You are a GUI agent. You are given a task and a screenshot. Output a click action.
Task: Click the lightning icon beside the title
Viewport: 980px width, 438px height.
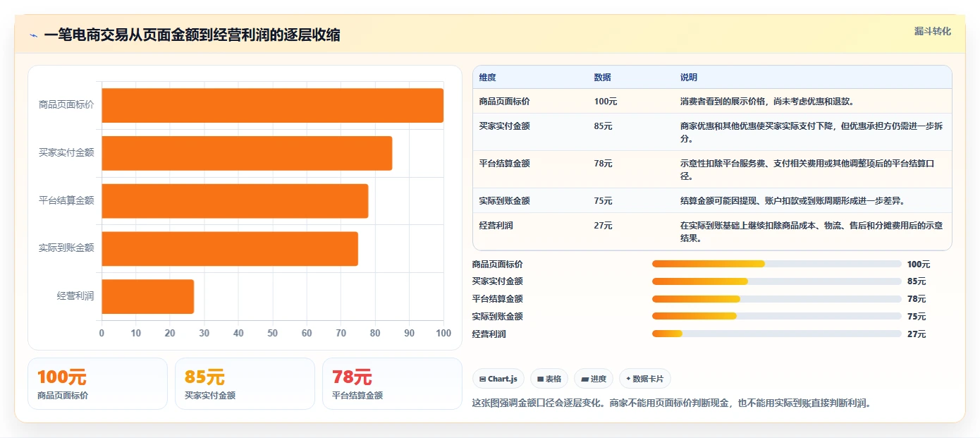(34, 35)
